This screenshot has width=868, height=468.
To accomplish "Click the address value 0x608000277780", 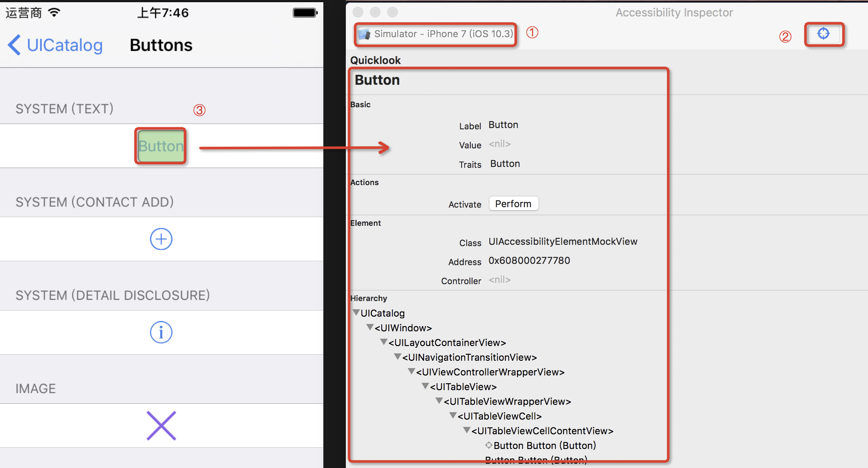I will (529, 261).
